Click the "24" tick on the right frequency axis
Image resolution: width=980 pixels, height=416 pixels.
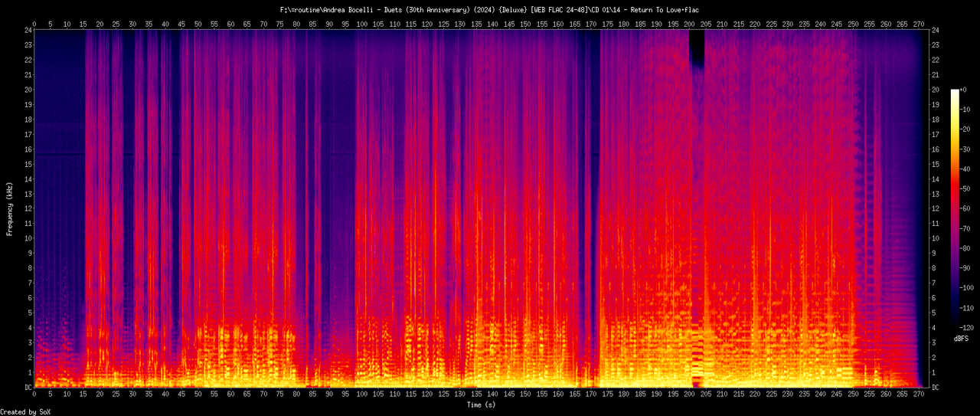(936, 30)
